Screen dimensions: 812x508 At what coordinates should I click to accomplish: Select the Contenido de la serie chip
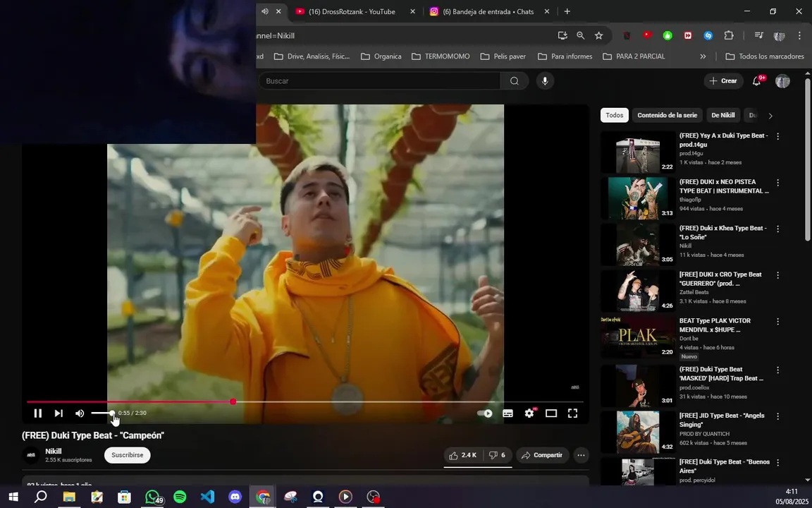tap(667, 115)
